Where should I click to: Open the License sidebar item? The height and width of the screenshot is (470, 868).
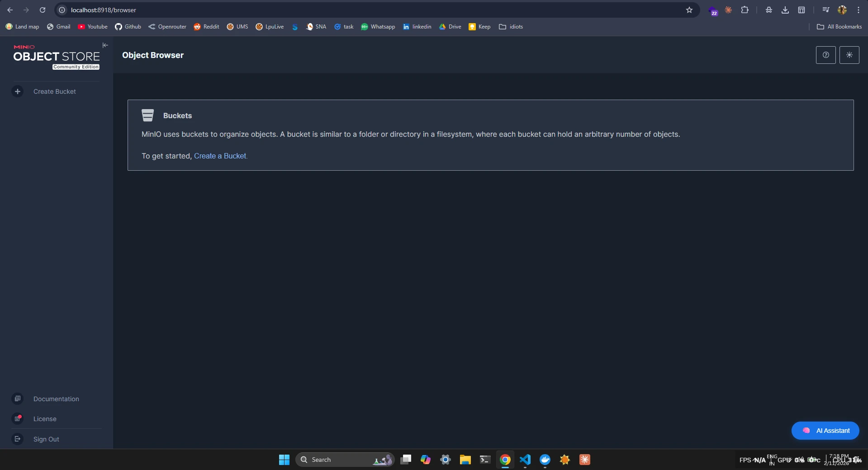point(45,419)
